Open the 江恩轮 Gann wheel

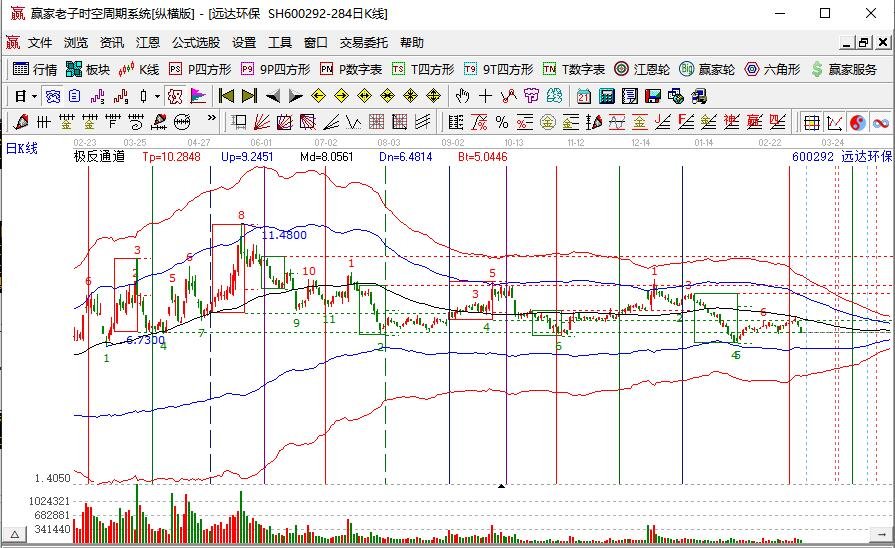(x=642, y=70)
